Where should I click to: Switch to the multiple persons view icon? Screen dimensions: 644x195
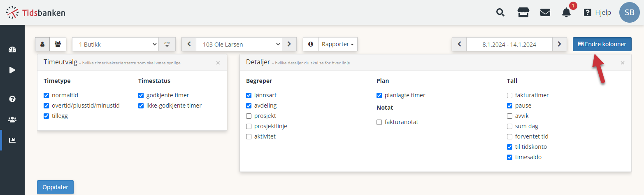(58, 44)
